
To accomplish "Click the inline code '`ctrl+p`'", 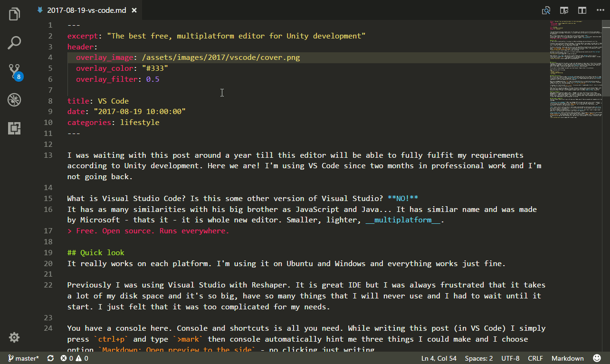I will click(x=111, y=339).
